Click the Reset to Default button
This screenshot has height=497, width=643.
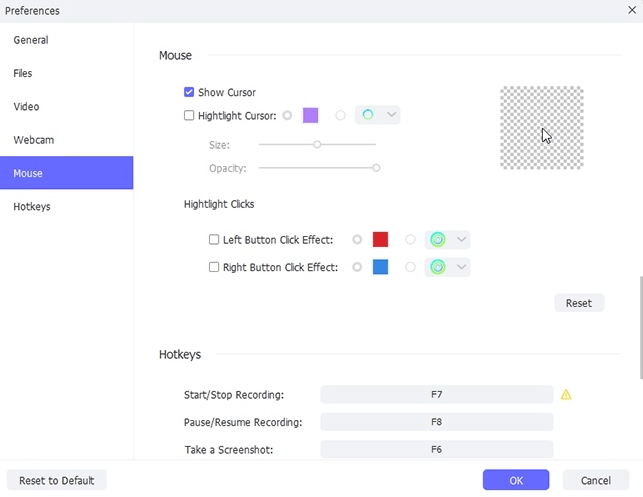[57, 480]
